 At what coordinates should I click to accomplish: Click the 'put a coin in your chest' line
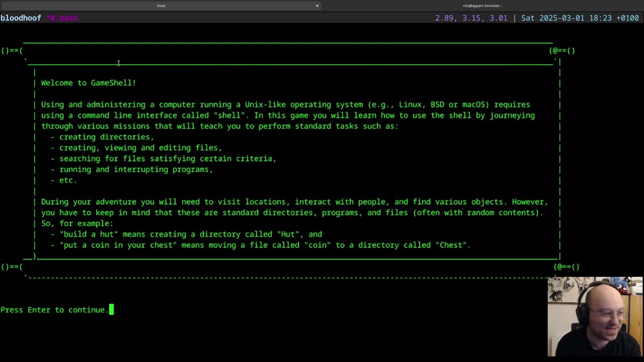click(x=261, y=245)
